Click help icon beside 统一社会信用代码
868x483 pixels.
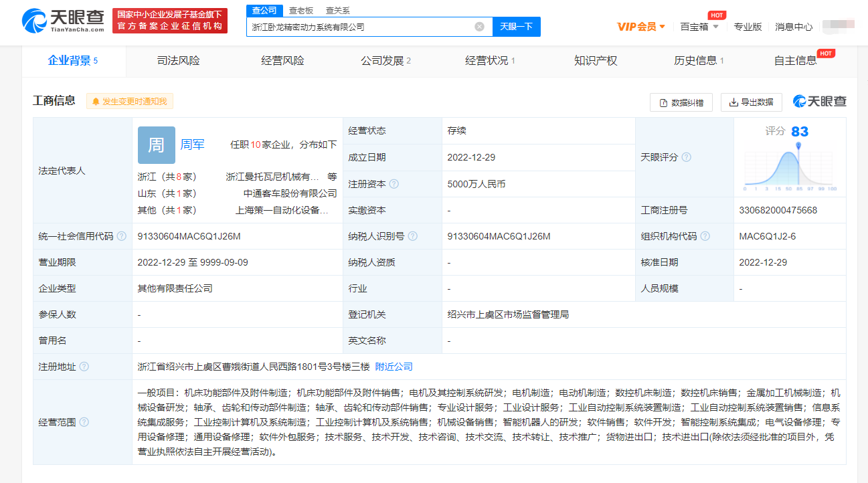(121, 236)
